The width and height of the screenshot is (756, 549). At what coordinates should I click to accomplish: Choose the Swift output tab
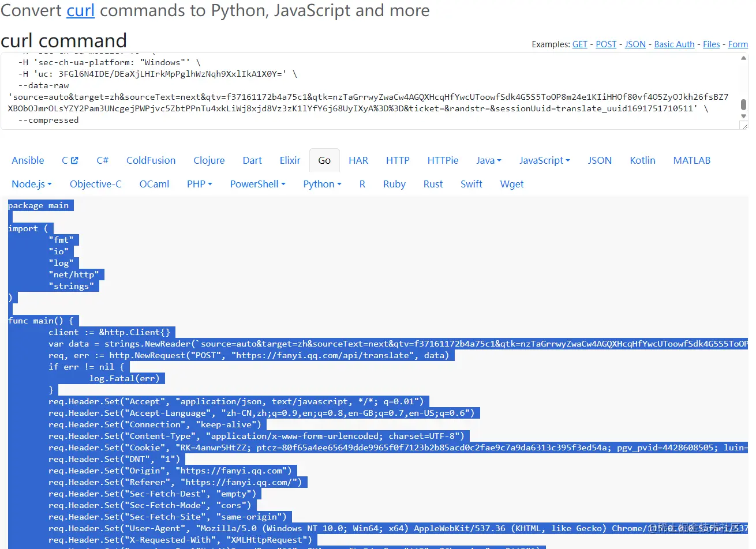coord(471,184)
